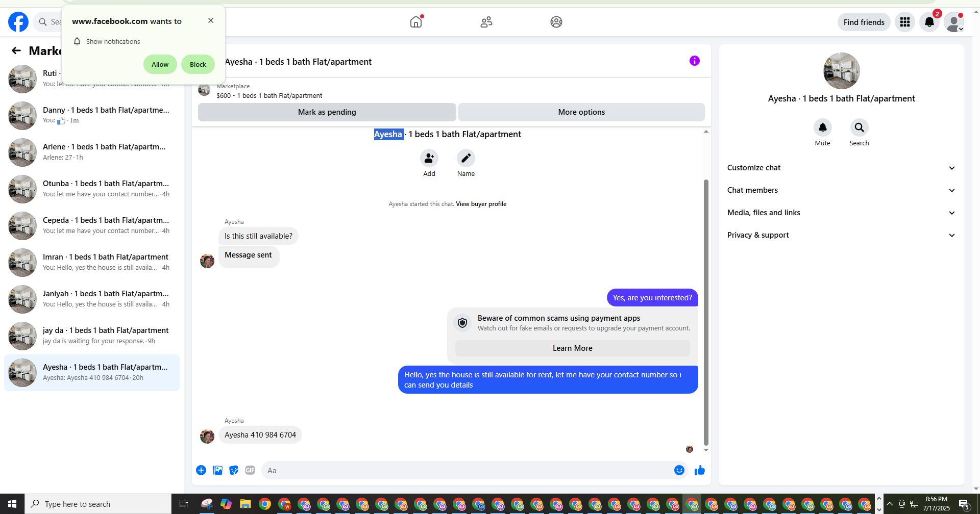Image resolution: width=980 pixels, height=514 pixels.
Task: Click the Name pencil icon
Action: [x=466, y=158]
